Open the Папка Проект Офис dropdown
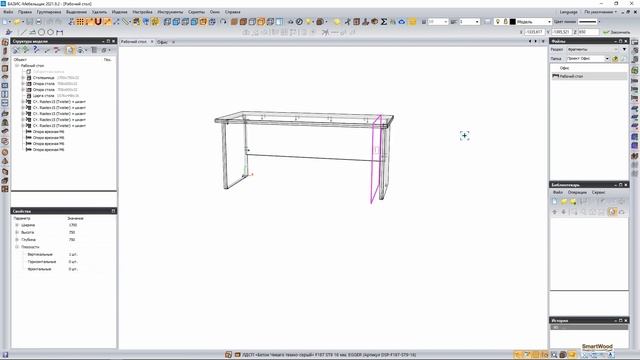The height and width of the screenshot is (360, 640). [x=607, y=58]
